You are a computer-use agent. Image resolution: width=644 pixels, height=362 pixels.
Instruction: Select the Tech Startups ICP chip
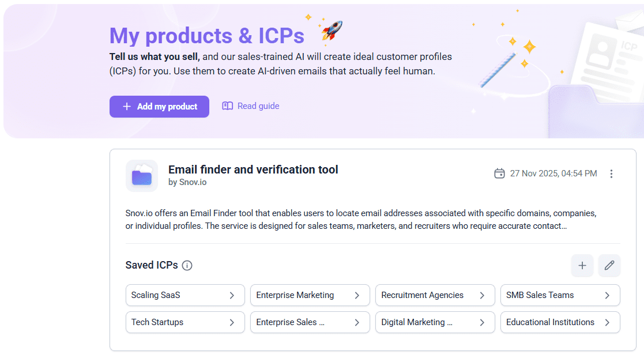(x=185, y=322)
